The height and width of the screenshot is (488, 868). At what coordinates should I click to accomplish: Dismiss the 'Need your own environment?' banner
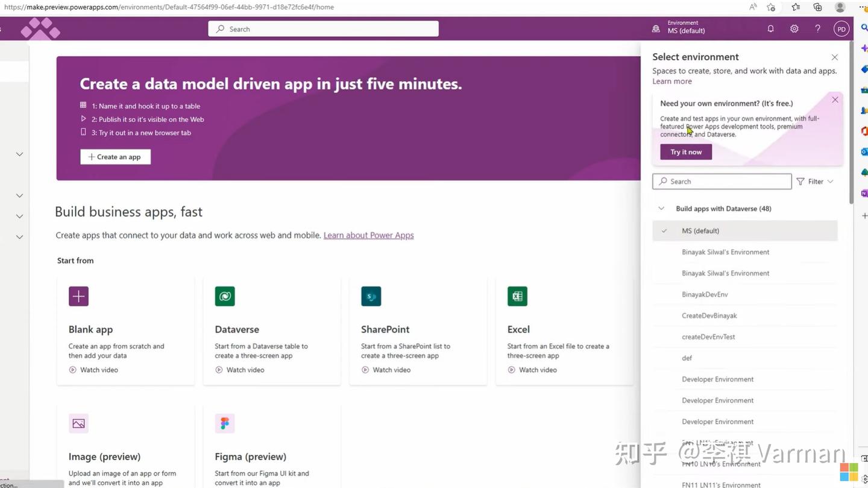click(x=835, y=100)
